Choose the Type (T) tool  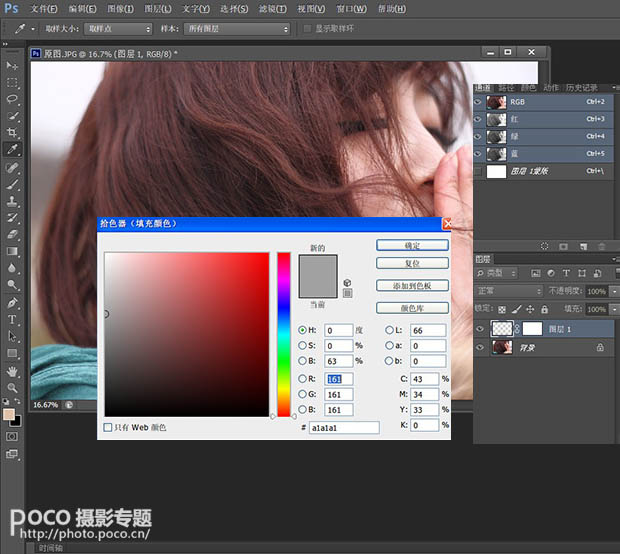click(x=13, y=320)
